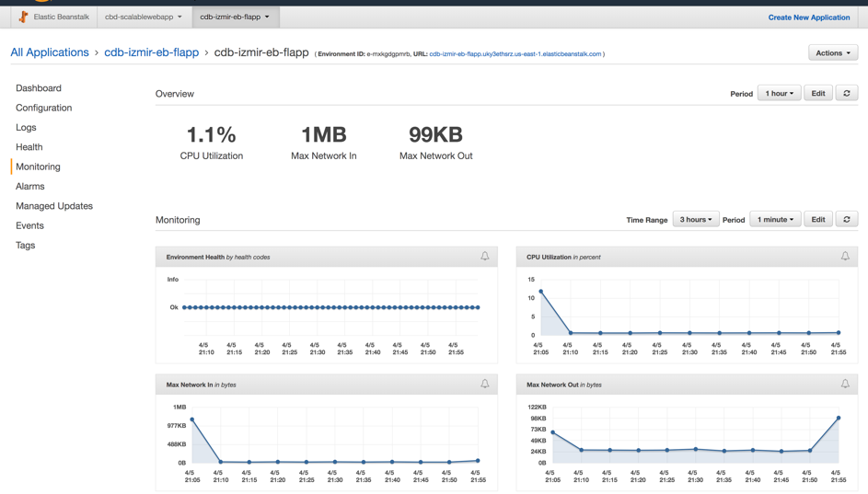Click the 1.1% CPU Utilization value
This screenshot has height=494, width=868.
[x=212, y=134]
